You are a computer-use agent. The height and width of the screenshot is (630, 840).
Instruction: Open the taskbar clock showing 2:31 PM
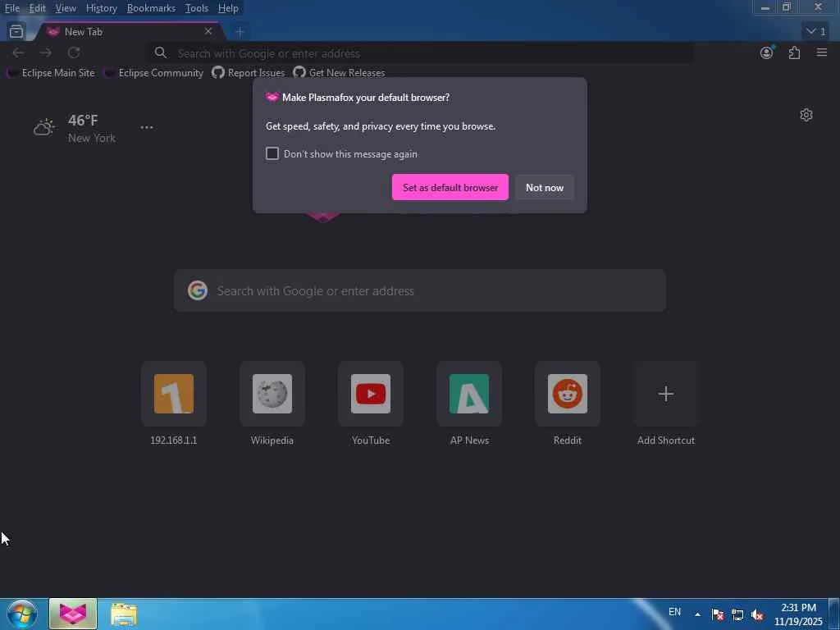(798, 614)
